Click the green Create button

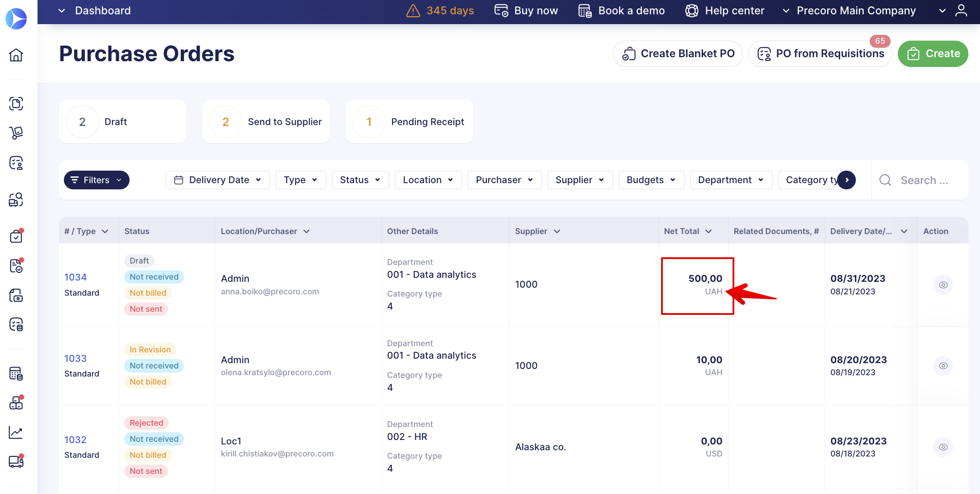[x=933, y=54]
